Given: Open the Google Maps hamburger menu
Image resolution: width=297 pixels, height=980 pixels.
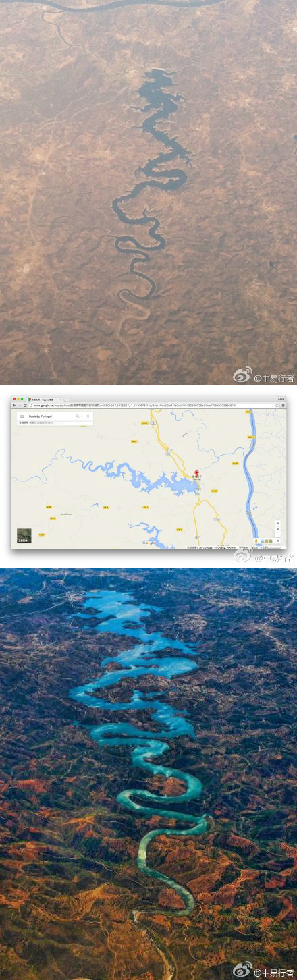Looking at the screenshot, I should coord(22,416).
